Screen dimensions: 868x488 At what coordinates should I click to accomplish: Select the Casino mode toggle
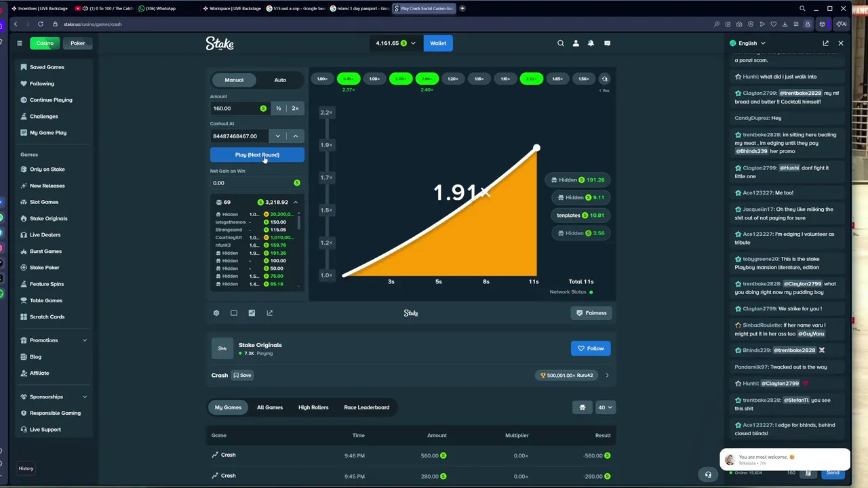coord(45,43)
